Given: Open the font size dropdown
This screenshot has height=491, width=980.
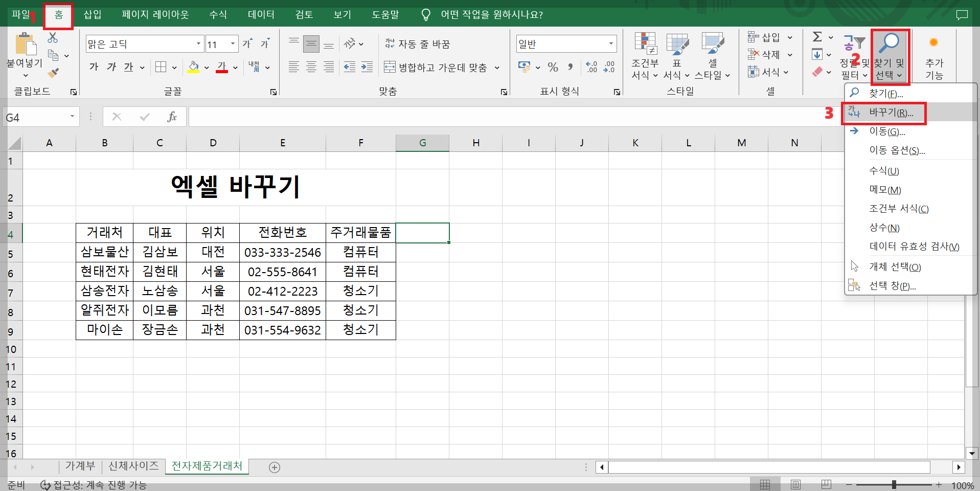Looking at the screenshot, I should [x=233, y=43].
